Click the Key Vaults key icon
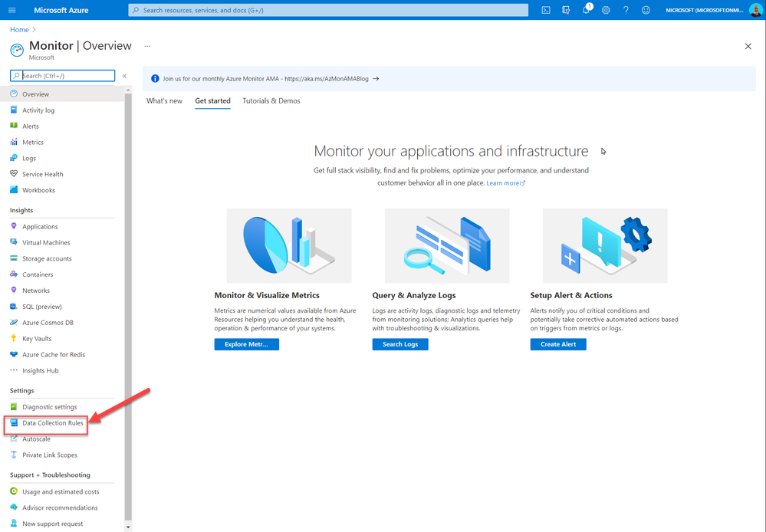This screenshot has height=532, width=766. click(14, 339)
